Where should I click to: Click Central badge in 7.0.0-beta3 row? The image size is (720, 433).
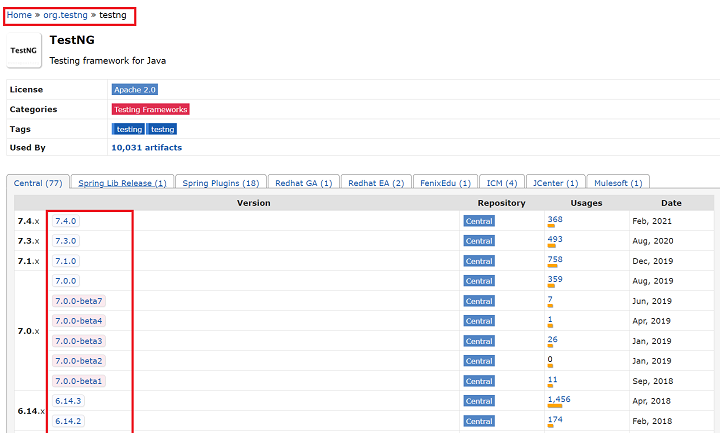click(x=479, y=341)
